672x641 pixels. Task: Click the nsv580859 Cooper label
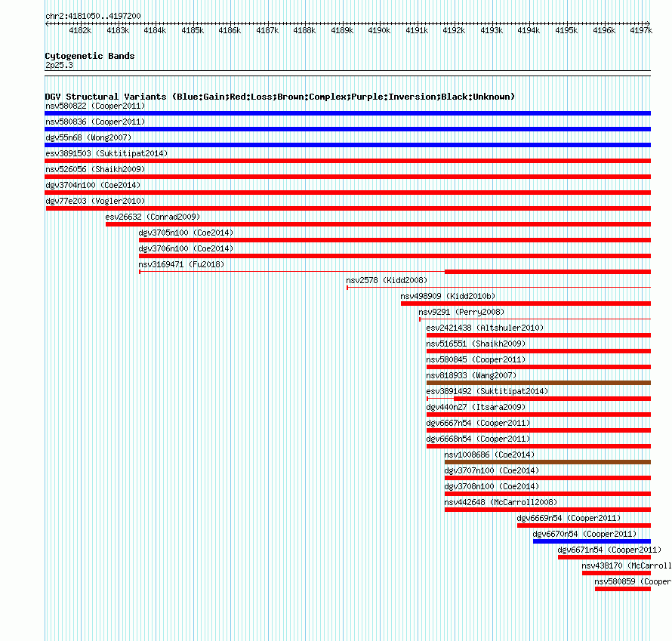point(633,581)
